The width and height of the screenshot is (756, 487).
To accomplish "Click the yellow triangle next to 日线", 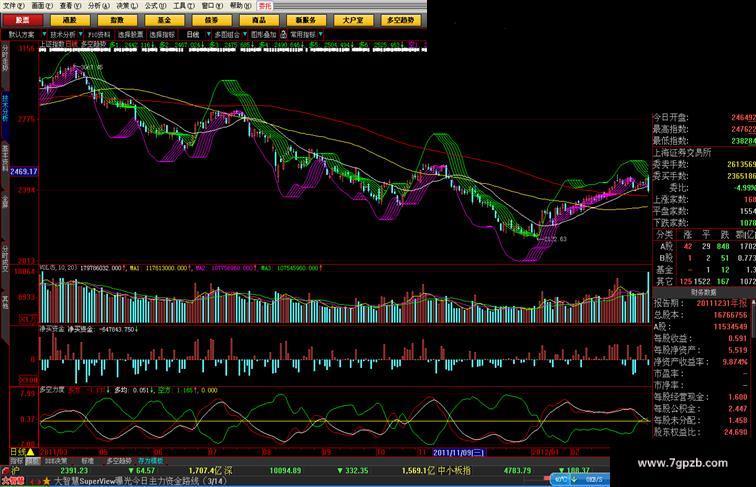I will [x=30, y=452].
